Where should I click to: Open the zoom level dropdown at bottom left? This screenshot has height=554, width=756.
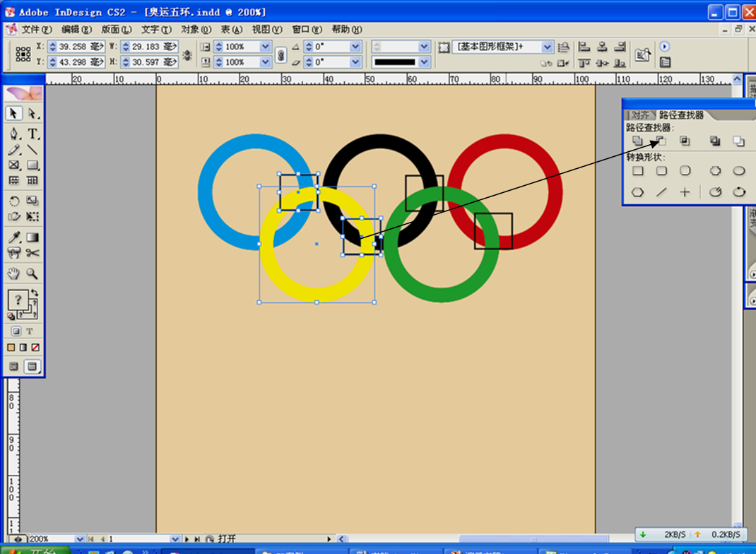[80, 539]
